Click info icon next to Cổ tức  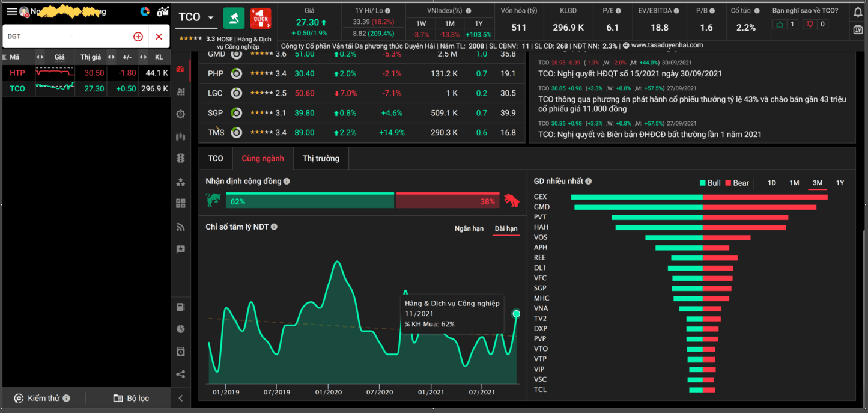[757, 11]
